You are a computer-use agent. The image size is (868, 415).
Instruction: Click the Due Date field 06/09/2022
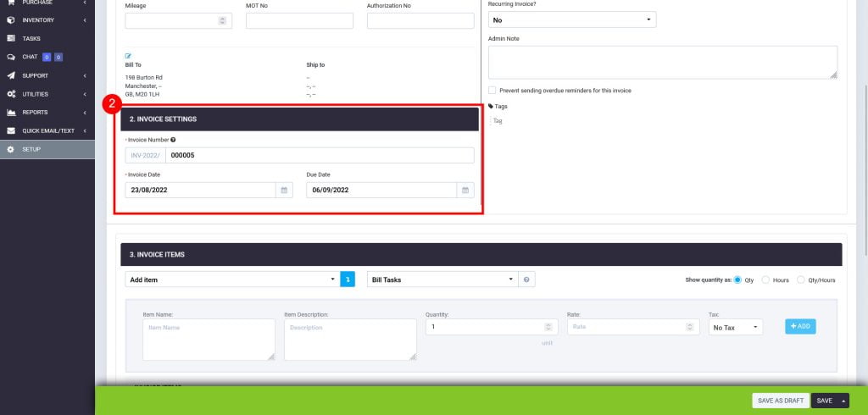coord(381,191)
